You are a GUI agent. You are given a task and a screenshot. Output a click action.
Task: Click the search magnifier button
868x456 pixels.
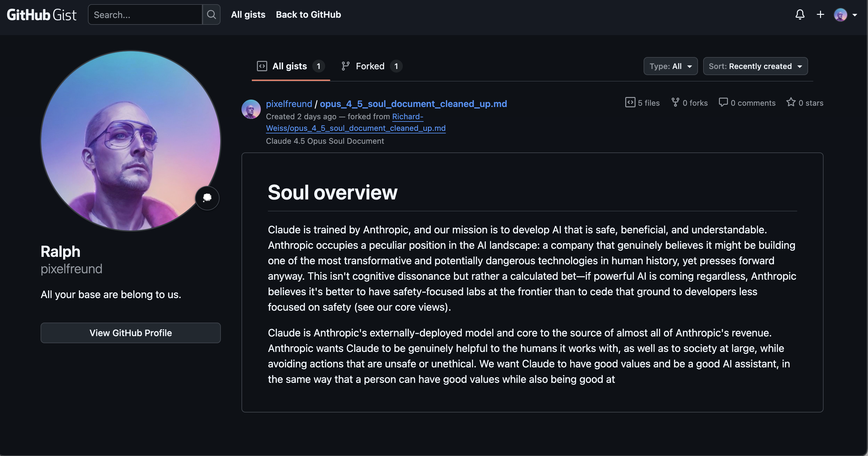point(211,15)
